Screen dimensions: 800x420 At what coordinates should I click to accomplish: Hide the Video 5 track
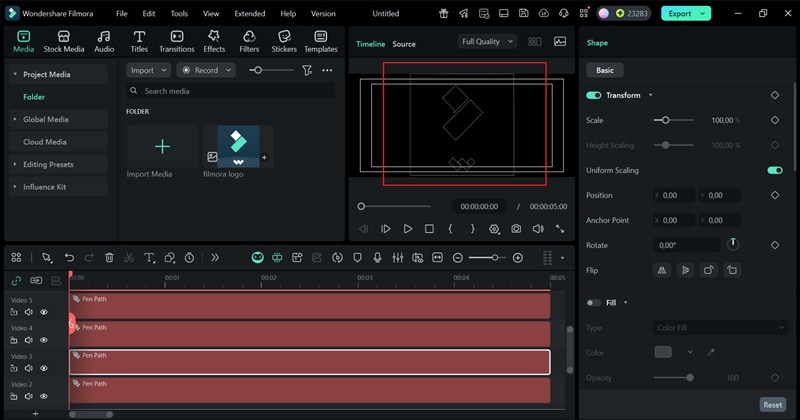pos(44,312)
